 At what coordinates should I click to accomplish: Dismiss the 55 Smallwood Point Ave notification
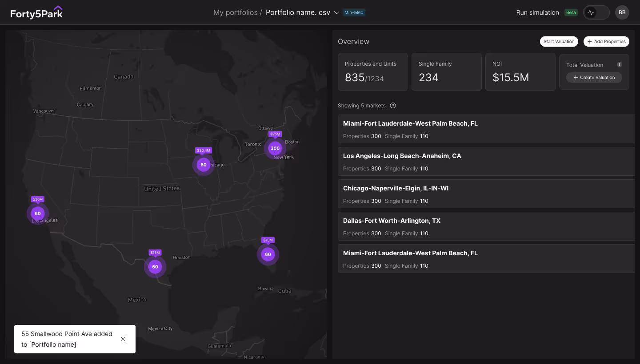(x=123, y=339)
